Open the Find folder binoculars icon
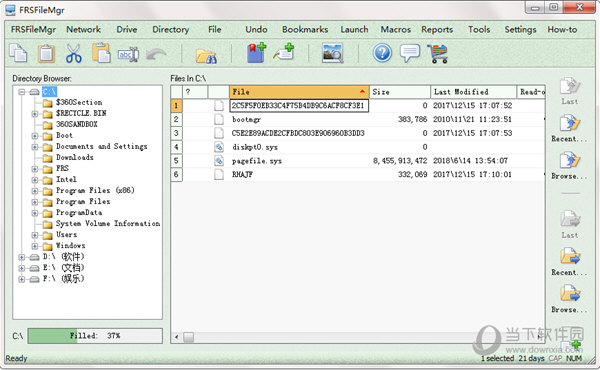The width and height of the screenshot is (600, 370). tap(206, 55)
